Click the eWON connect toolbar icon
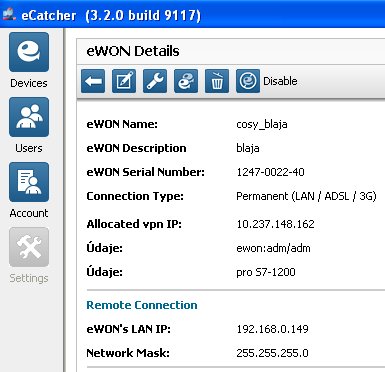 pos(186,81)
